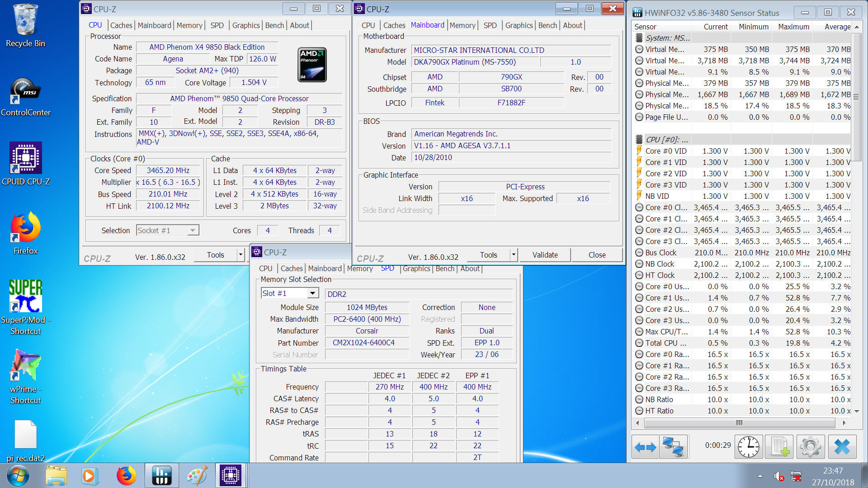Viewport: 868px width, 488px height.
Task: Click the Maximum column header
Action: point(793,27)
